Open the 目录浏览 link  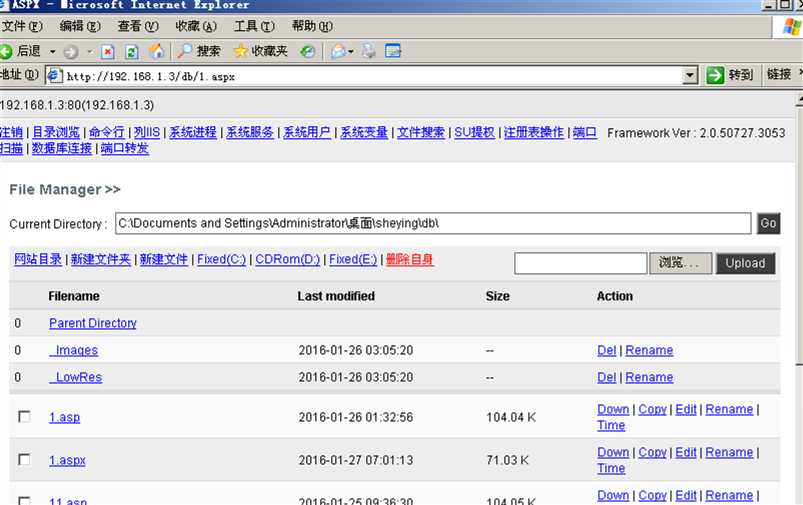(56, 133)
